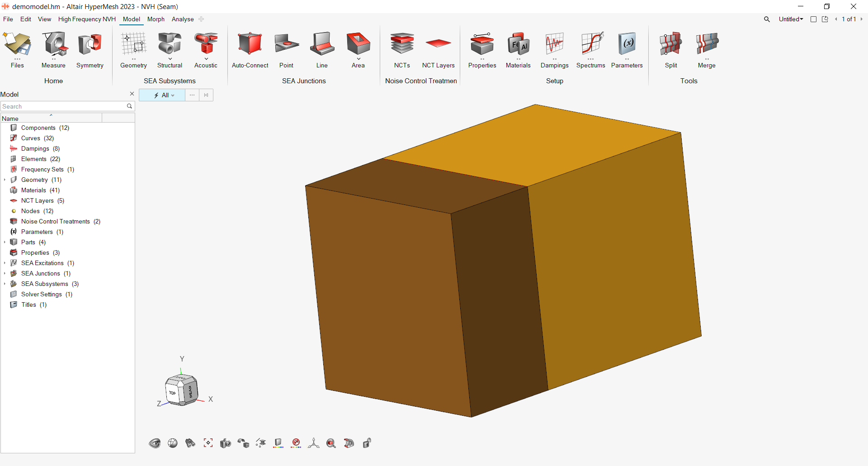Viewport: 868px width, 466px height.
Task: Open the Materials setup tool
Action: [518, 44]
